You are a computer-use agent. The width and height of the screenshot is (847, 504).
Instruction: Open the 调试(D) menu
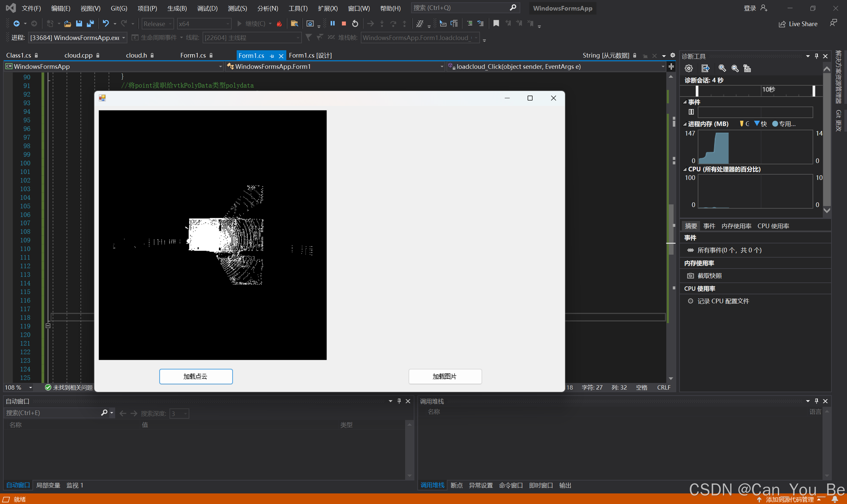click(207, 8)
